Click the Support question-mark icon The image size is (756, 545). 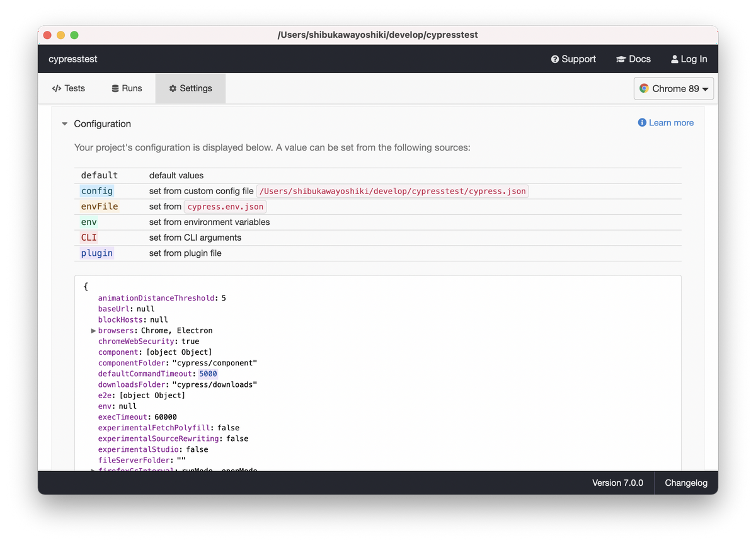point(555,59)
